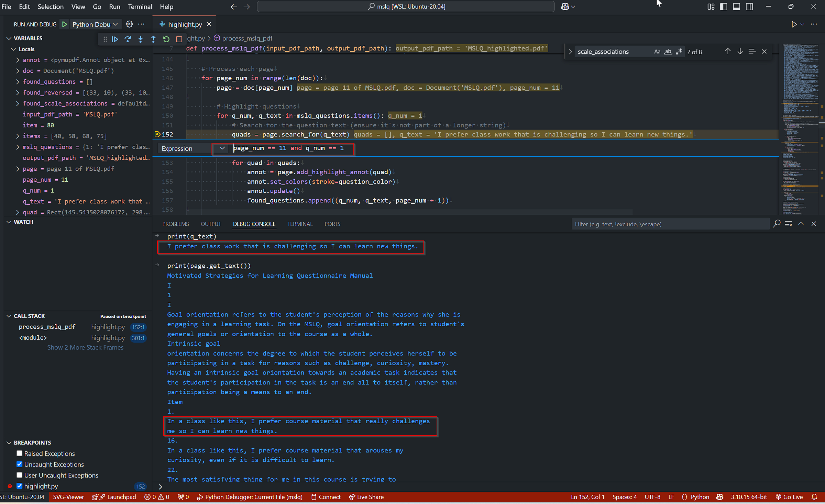Open the Terminal menu
The height and width of the screenshot is (504, 825).
pos(140,7)
